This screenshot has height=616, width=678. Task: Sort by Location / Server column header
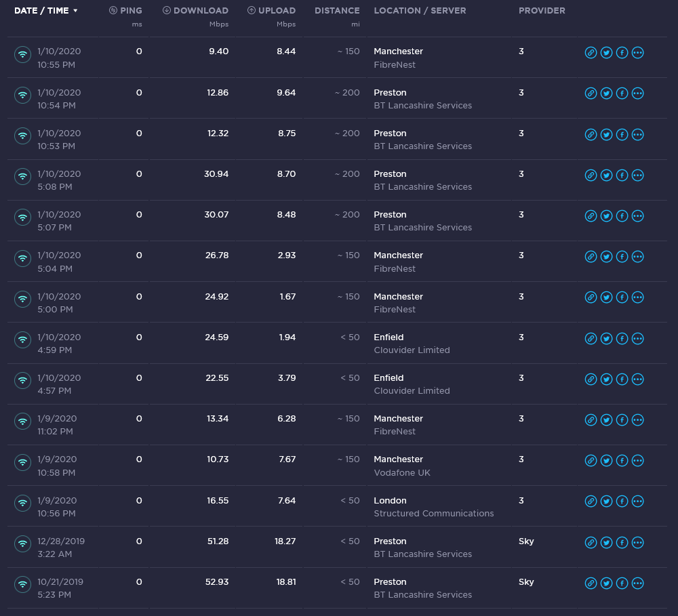point(420,10)
